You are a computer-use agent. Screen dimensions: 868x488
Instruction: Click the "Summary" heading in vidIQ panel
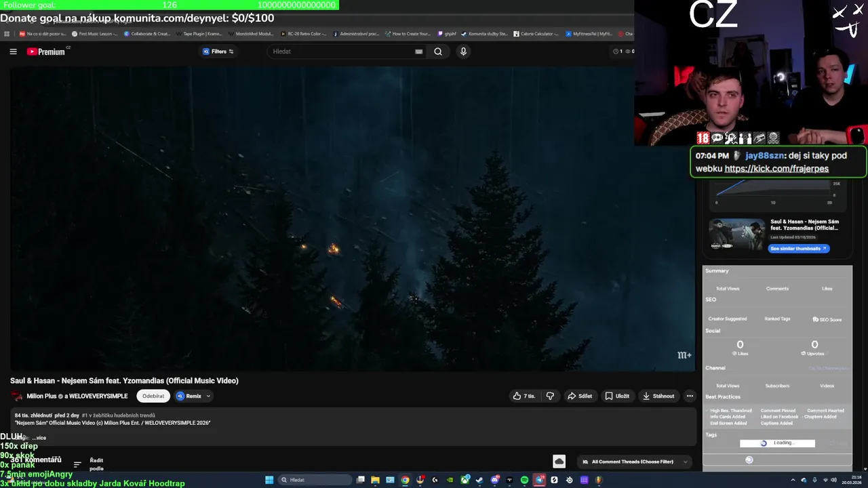pos(717,270)
